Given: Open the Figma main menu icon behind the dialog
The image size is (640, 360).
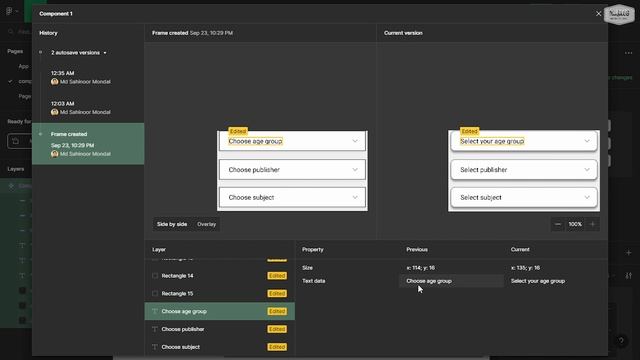Looking at the screenshot, I should [9, 11].
